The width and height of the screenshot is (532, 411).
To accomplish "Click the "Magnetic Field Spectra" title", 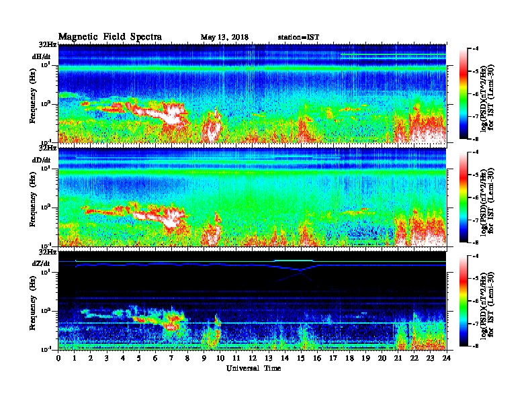I will click(110, 37).
